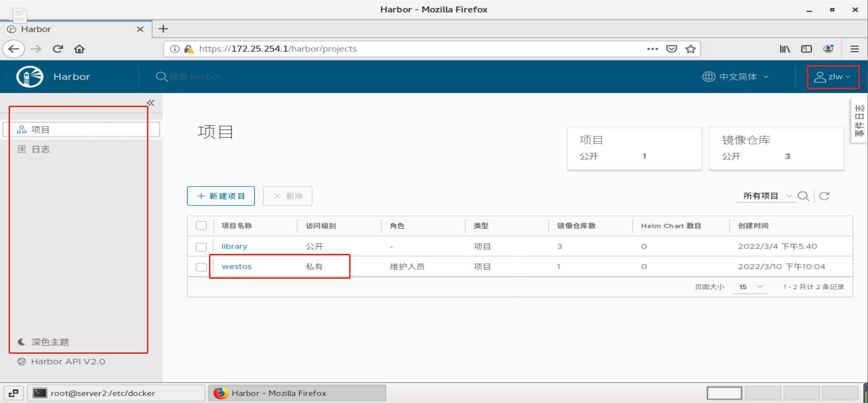Go back with the browser back arrow
The height and width of the screenshot is (403, 868).
[14, 49]
